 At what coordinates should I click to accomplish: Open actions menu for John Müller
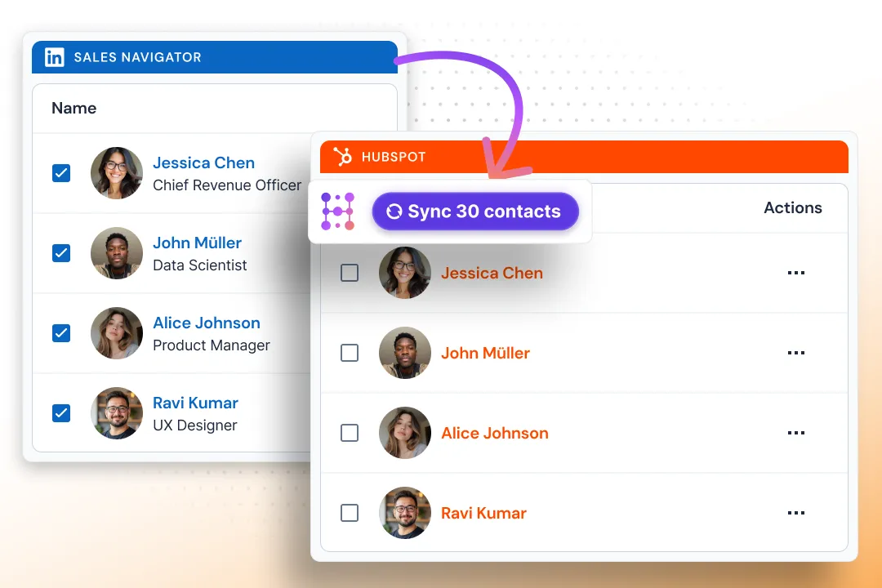click(x=796, y=353)
